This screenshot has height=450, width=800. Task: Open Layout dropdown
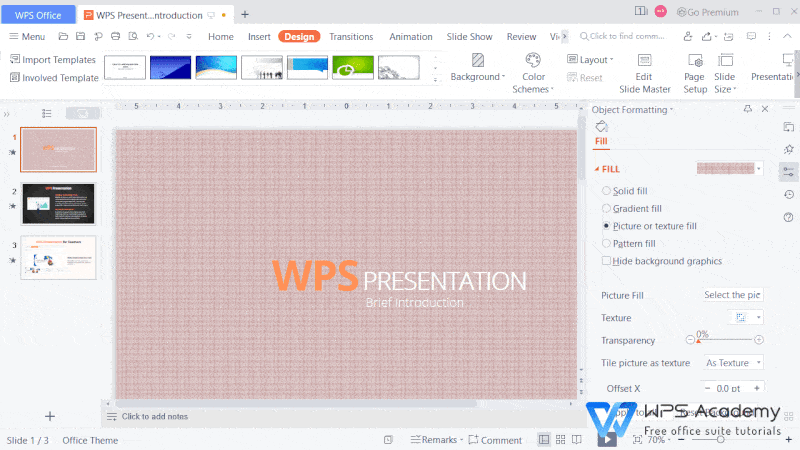pyautogui.click(x=590, y=60)
